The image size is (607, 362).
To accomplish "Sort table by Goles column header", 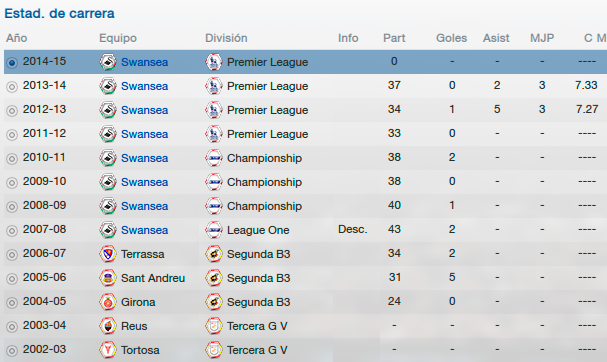I will 451,38.
